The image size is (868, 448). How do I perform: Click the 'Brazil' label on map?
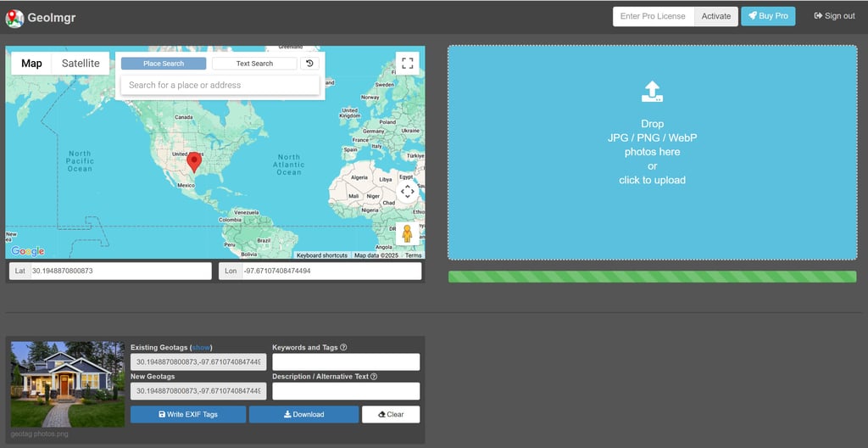(264, 241)
